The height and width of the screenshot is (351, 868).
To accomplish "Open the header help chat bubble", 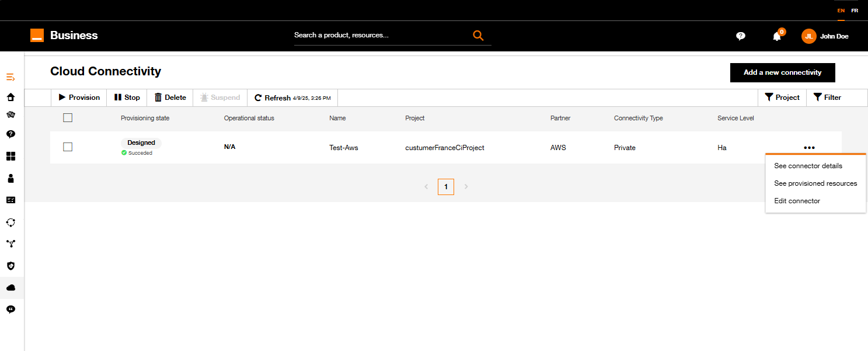I will [741, 36].
